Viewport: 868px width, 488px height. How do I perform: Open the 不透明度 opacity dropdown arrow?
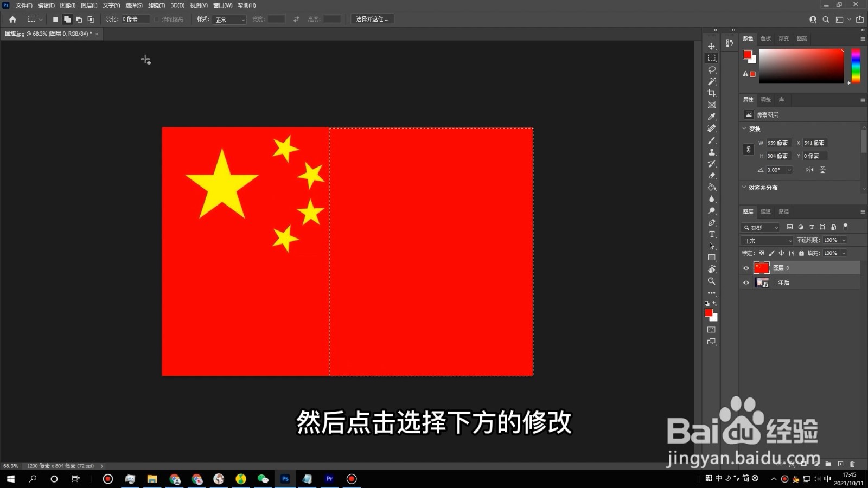[844, 240]
